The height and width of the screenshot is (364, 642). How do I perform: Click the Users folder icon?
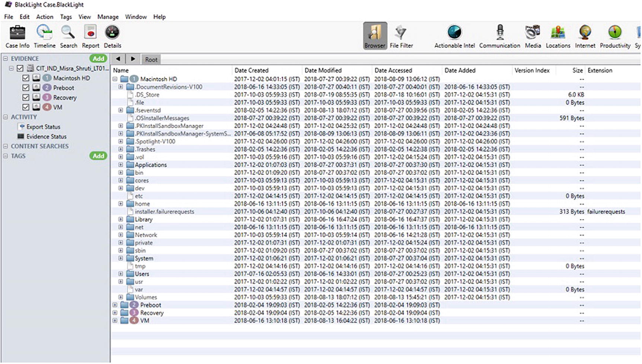[x=130, y=274]
